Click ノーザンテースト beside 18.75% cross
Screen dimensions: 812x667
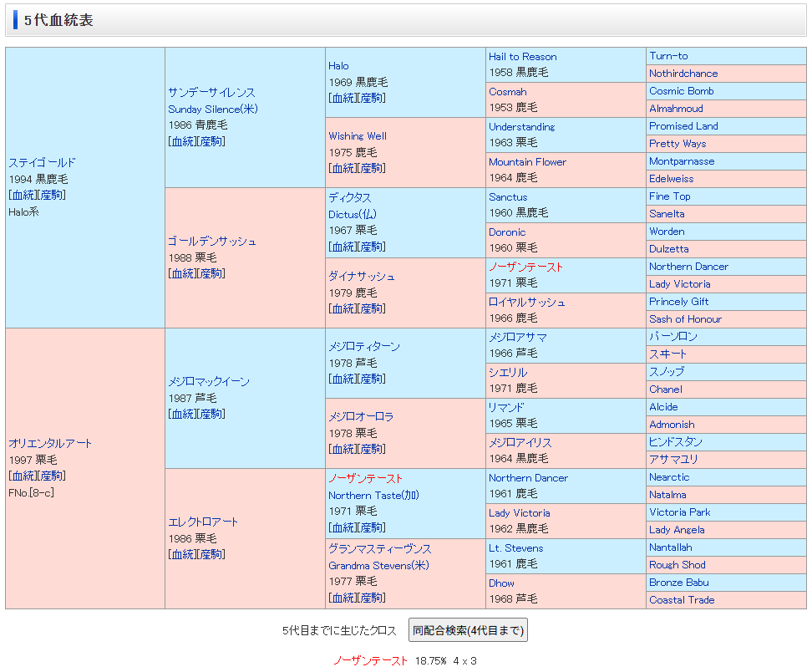[x=371, y=660]
